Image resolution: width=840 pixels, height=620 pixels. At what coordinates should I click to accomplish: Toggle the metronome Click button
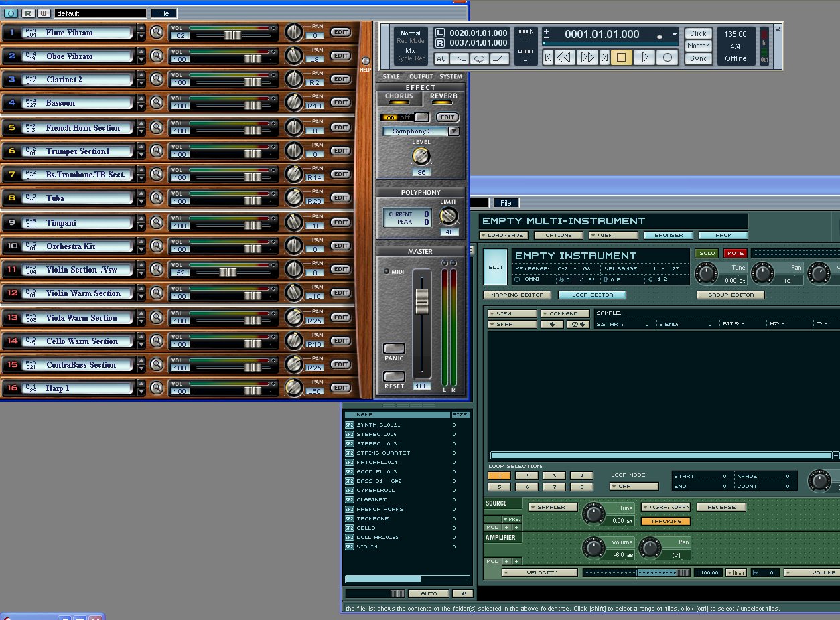[698, 33]
